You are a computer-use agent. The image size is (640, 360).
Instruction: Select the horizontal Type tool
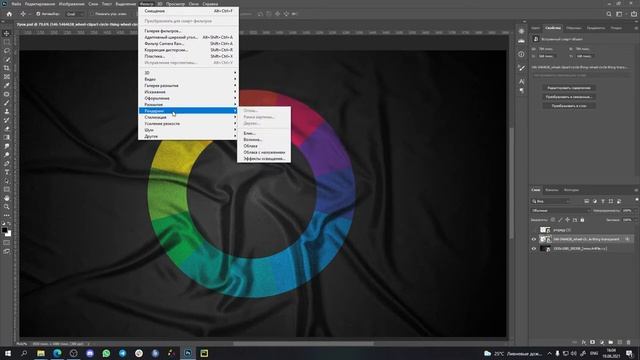(x=7, y=172)
